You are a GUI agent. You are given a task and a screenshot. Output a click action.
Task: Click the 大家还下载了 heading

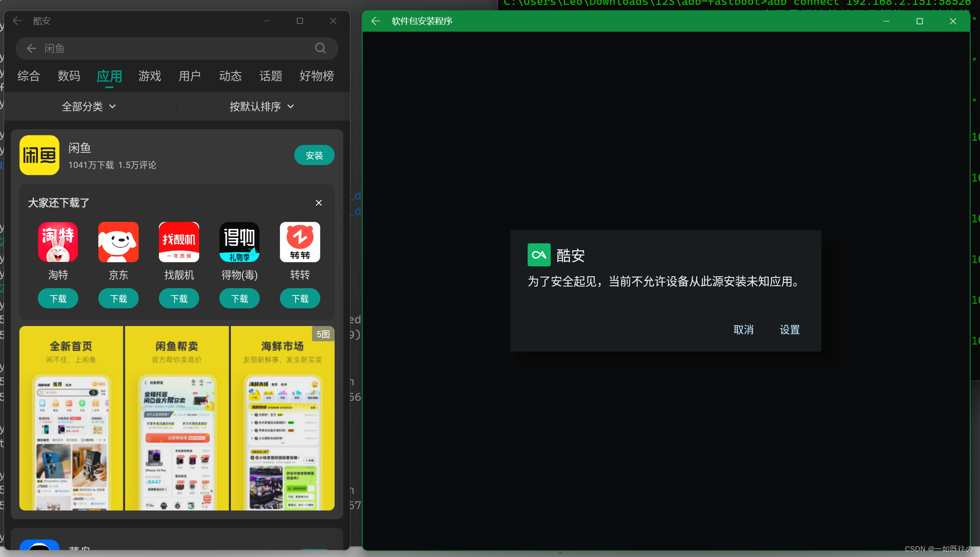[58, 203]
